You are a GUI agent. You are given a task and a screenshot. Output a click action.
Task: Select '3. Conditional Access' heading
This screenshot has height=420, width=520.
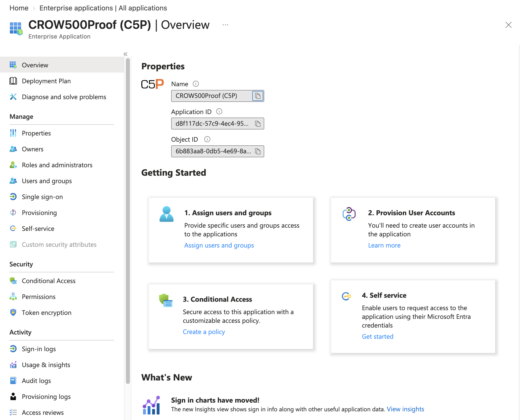217,299
